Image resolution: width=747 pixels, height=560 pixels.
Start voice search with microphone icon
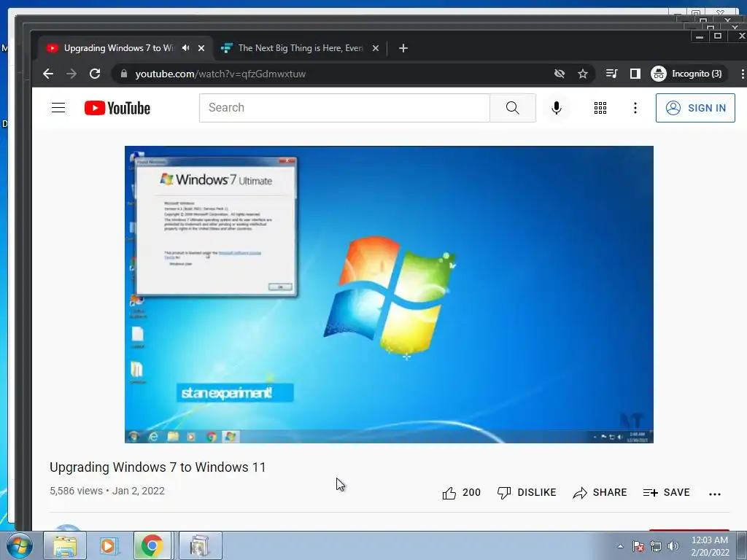point(556,108)
